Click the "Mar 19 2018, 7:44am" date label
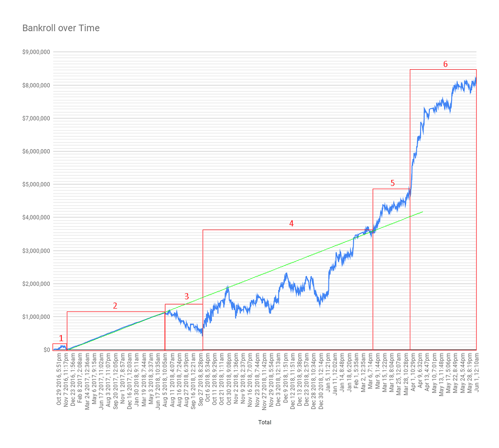The height and width of the screenshot is (448, 499). tap(144, 380)
